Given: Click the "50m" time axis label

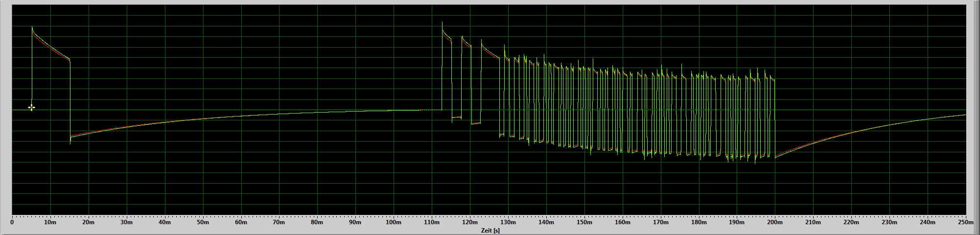Looking at the screenshot, I should click(x=203, y=223).
